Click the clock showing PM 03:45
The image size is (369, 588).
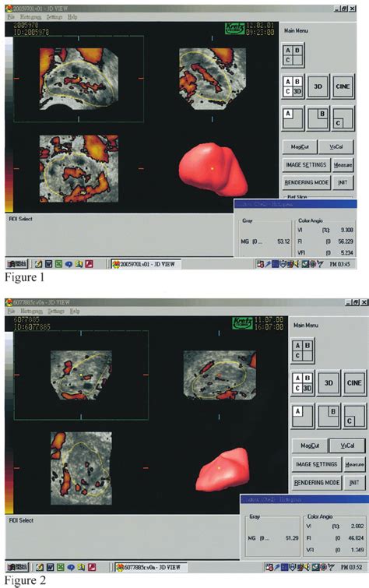pyautogui.click(x=339, y=264)
